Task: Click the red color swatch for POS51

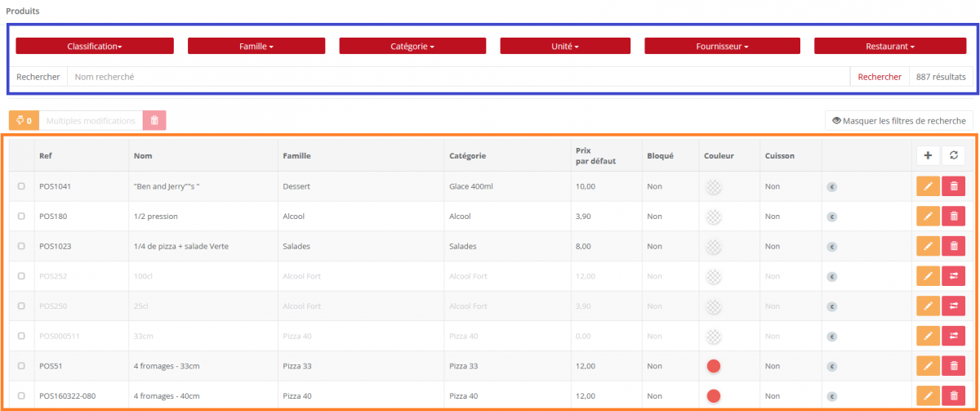Action: click(714, 366)
